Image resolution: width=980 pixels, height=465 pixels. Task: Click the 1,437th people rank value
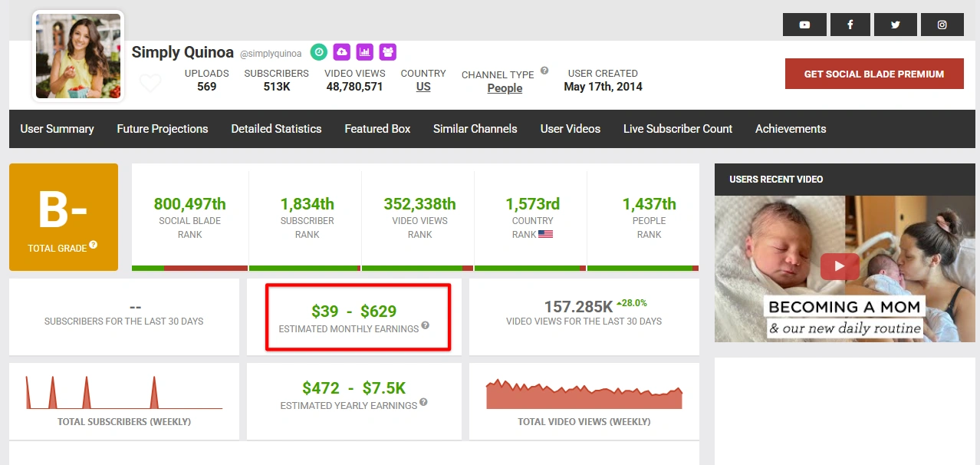coord(649,204)
